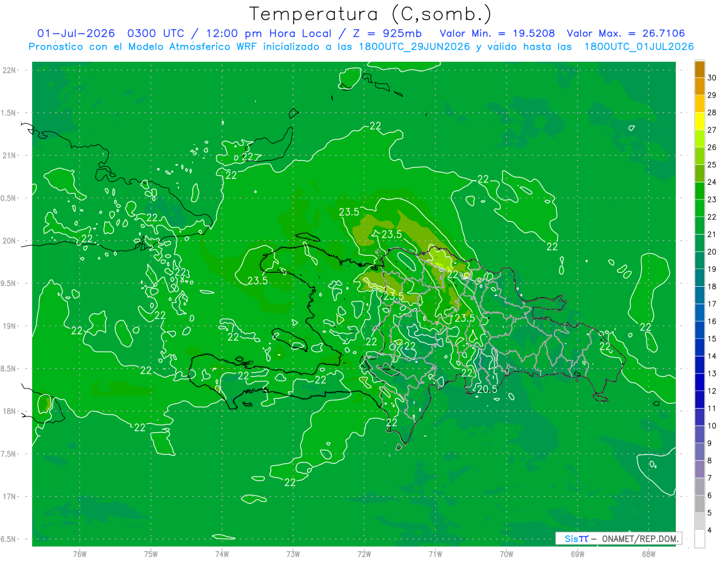The width and height of the screenshot is (728, 562).
Task: Pick the legend swatch between 29 and 30
Action: tap(699, 86)
